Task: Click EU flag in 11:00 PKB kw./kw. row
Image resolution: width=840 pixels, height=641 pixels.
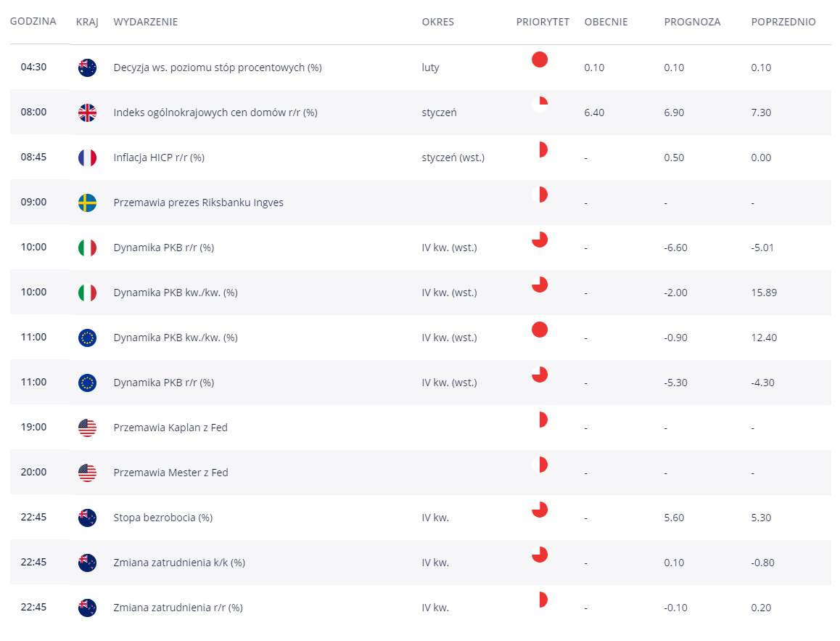Action: tap(87, 338)
